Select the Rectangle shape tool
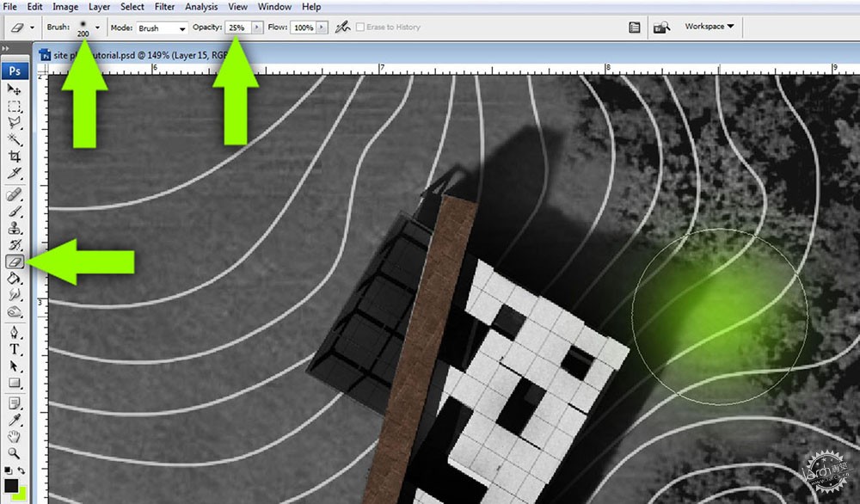 (x=15, y=383)
